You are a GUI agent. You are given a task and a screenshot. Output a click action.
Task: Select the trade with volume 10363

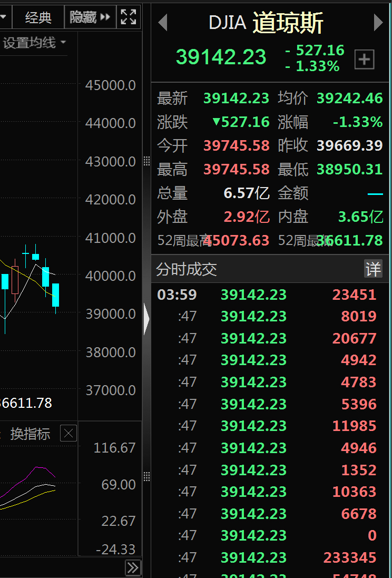click(270, 492)
